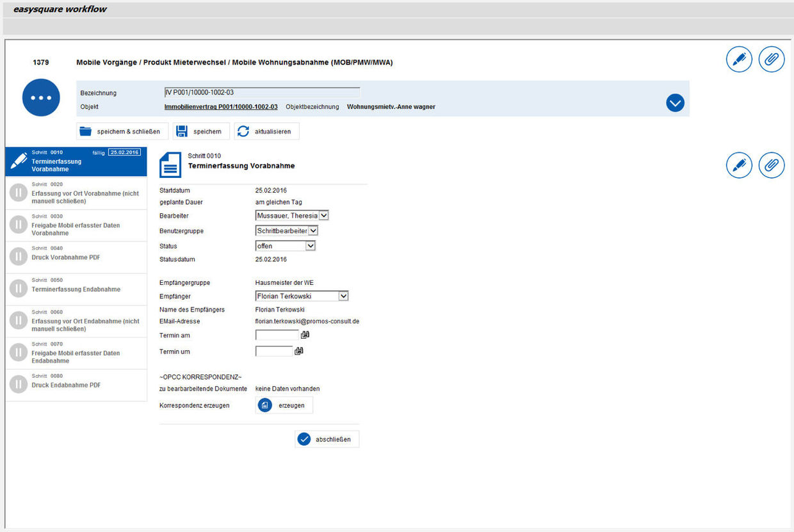
Task: Click the process number 1379
Action: click(x=41, y=63)
